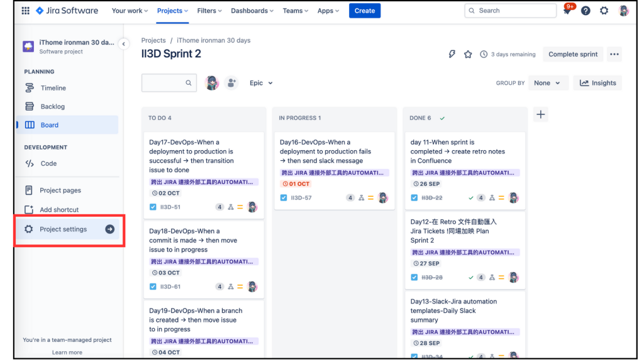Image resolution: width=644 pixels, height=362 pixels.
Task: Open the Group by None dropdown
Action: pos(548,83)
